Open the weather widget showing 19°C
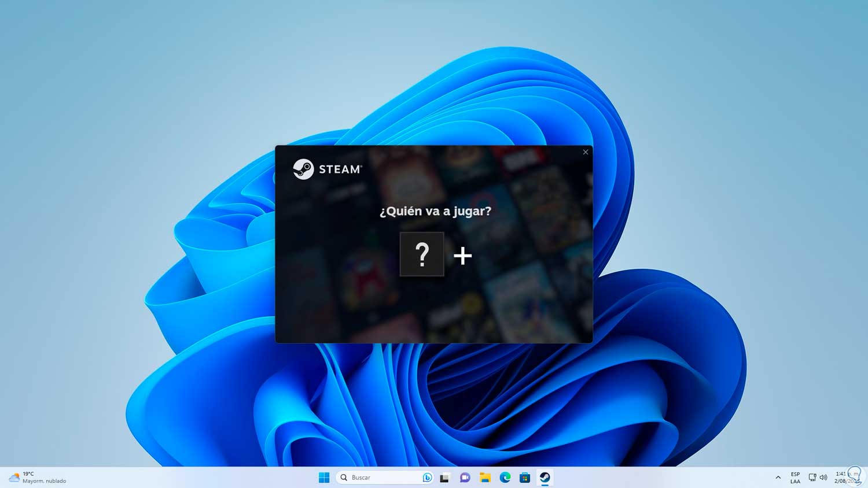This screenshot has width=868, height=488. tap(38, 478)
